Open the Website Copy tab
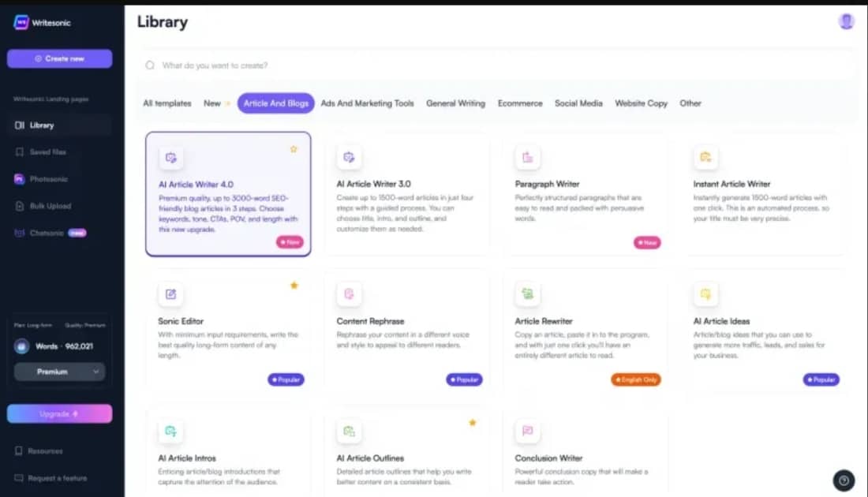 (641, 103)
